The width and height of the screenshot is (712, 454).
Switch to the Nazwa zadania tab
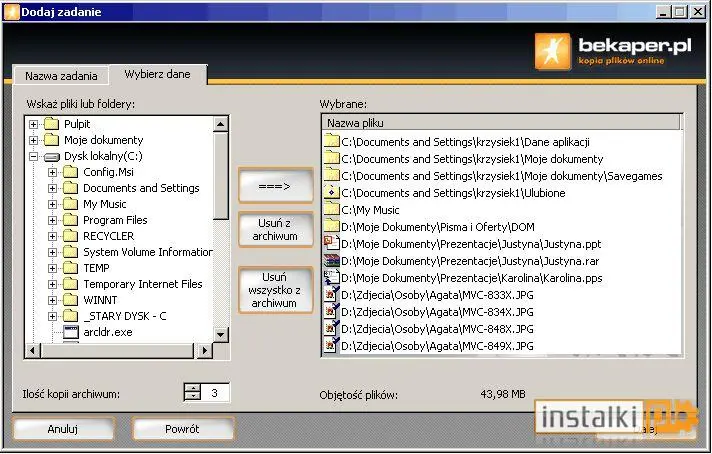pyautogui.click(x=61, y=76)
